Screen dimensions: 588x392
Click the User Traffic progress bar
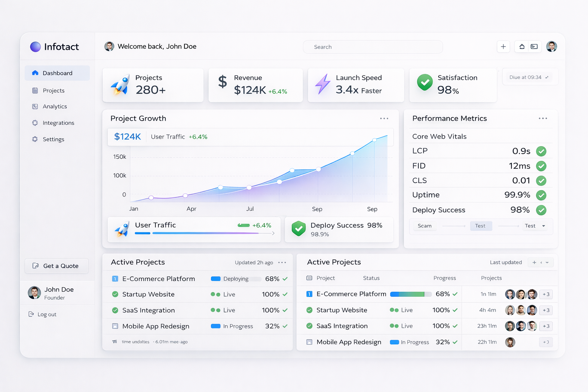tap(205, 233)
